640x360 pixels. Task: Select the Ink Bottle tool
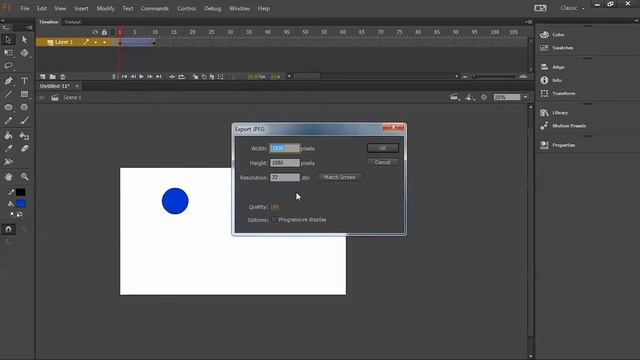(24, 136)
